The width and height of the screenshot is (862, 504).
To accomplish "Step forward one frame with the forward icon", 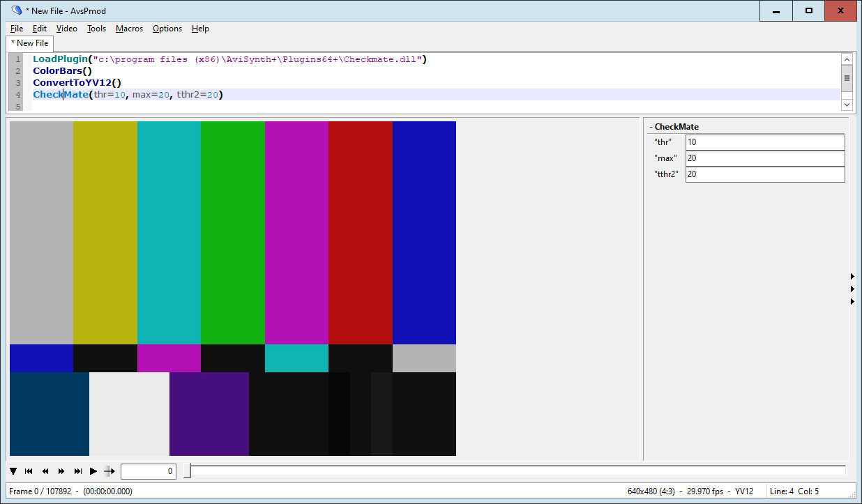I will point(61,471).
